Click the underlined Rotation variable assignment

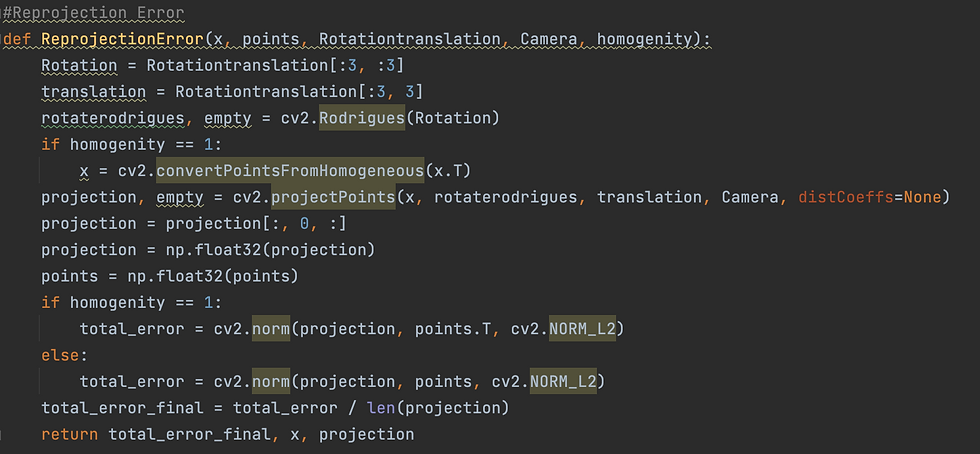[x=79, y=65]
